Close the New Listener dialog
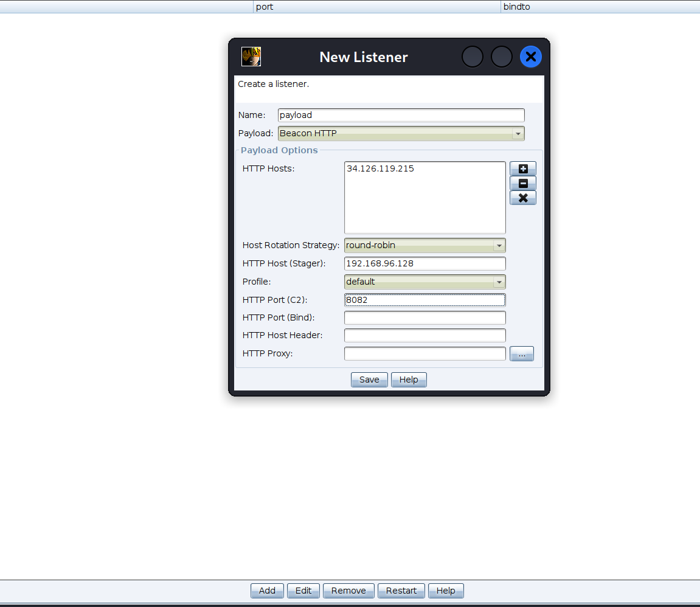700x607 pixels. tap(531, 57)
